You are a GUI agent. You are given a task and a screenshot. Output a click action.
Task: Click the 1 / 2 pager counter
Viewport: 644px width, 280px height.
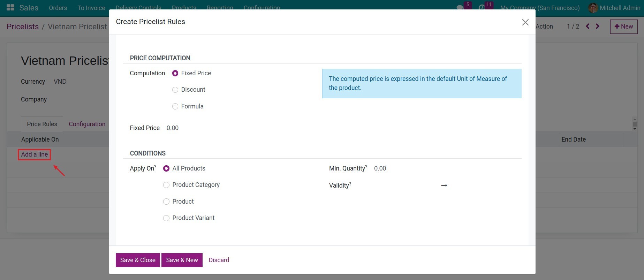(573, 27)
